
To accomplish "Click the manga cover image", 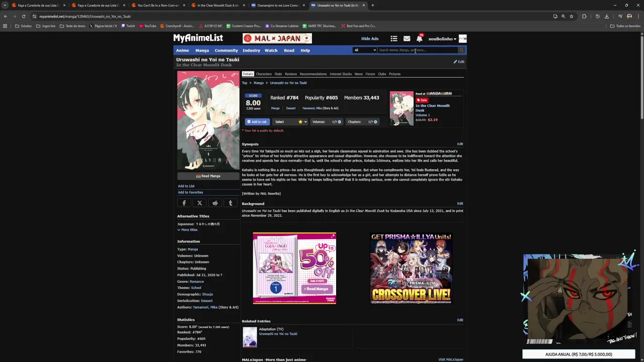I will pyautogui.click(x=208, y=121).
